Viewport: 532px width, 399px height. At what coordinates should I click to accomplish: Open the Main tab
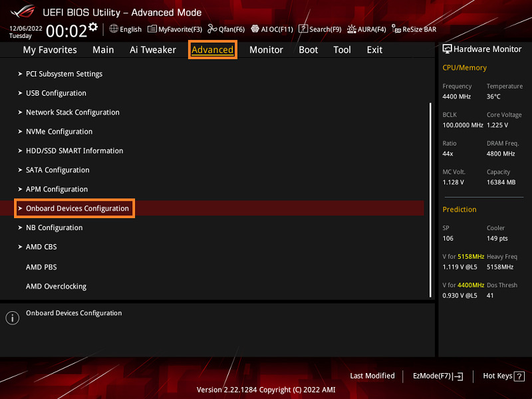point(103,50)
